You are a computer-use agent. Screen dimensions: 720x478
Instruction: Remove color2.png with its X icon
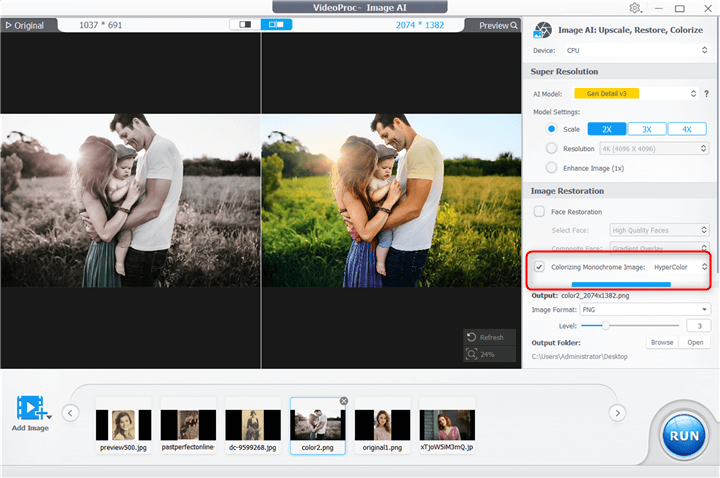(x=344, y=401)
